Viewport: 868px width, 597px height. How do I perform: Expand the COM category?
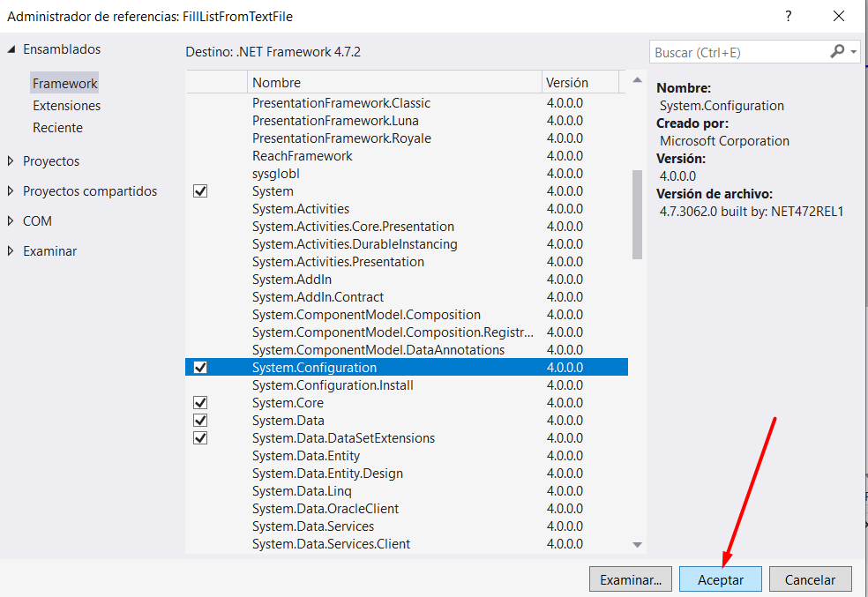tap(11, 221)
